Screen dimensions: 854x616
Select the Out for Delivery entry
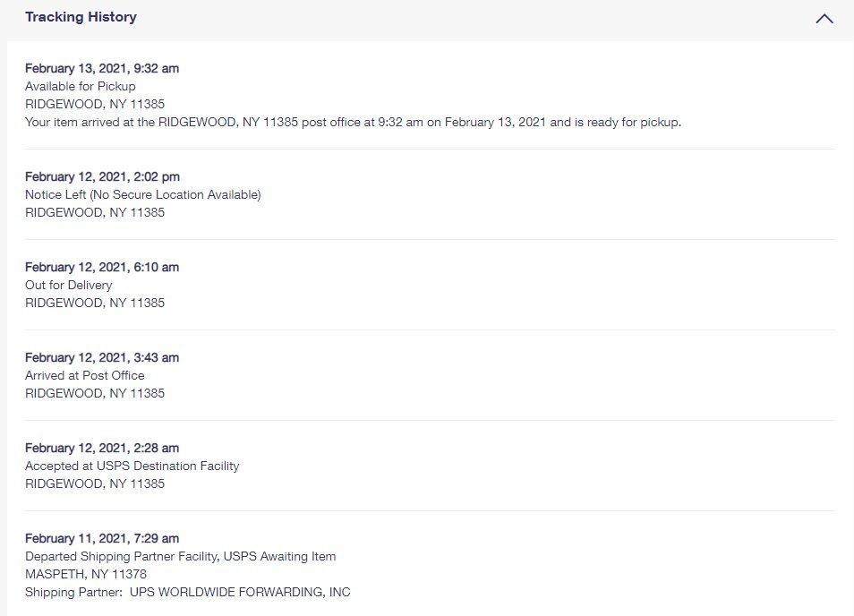pyautogui.click(x=67, y=285)
